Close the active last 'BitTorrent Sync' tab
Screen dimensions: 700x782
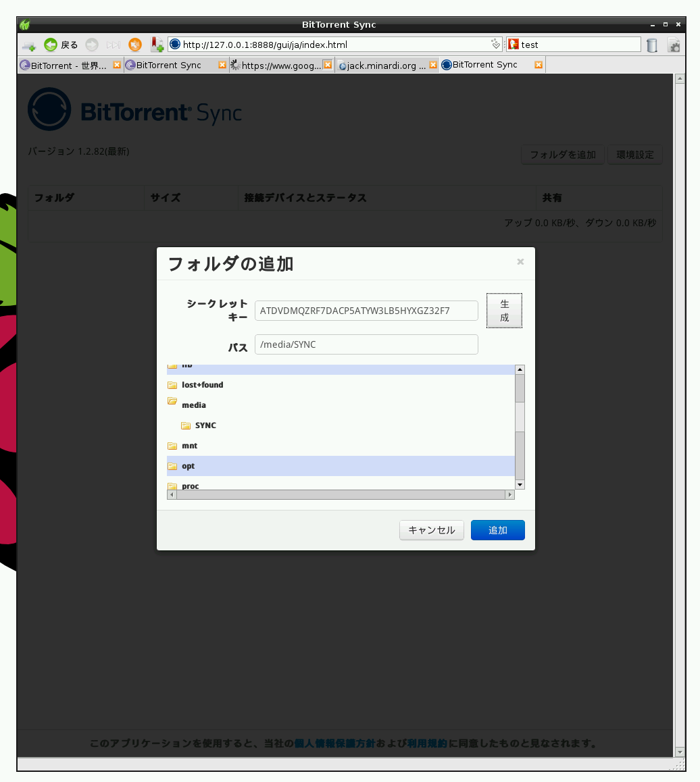(x=539, y=65)
